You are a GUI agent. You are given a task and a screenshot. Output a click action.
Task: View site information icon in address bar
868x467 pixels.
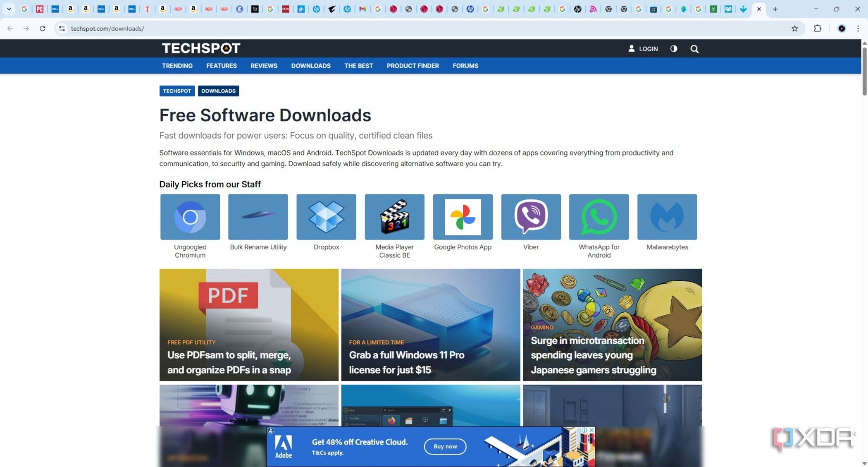62,29
